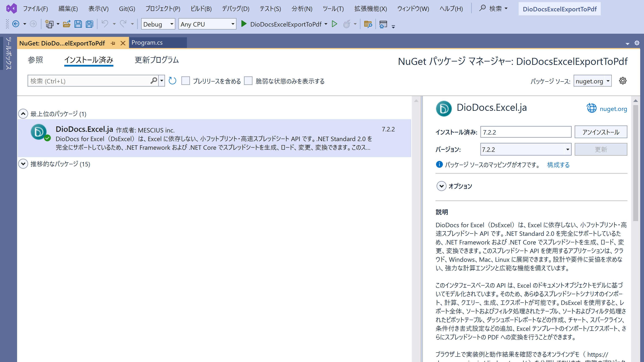Open the Help menu
644x362 pixels.
pyautogui.click(x=451, y=8)
